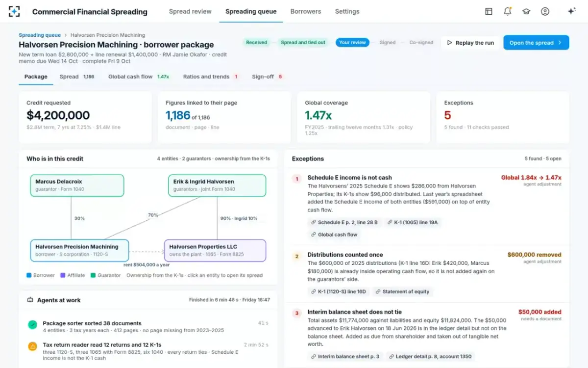This screenshot has width=588, height=368.
Task: Open Ledger detail p. 8, account 1350 reference
Action: pos(430,356)
